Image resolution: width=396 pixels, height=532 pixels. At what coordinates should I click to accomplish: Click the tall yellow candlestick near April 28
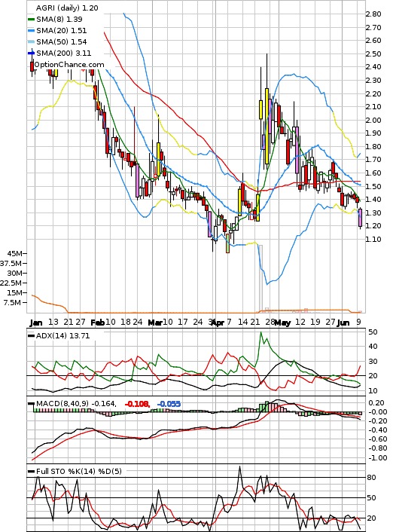point(267,126)
